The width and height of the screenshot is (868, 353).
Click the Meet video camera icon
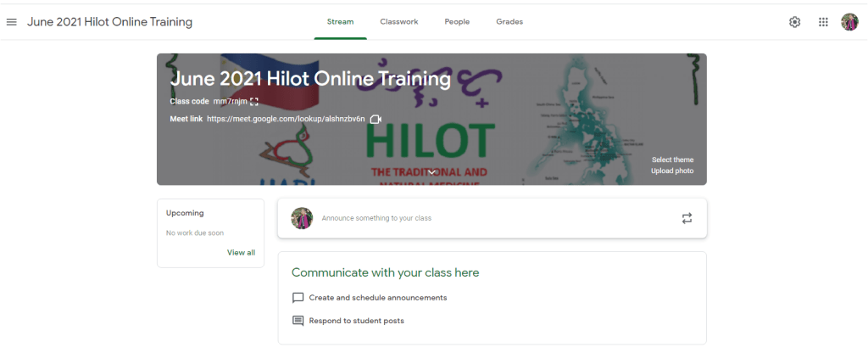pos(376,120)
